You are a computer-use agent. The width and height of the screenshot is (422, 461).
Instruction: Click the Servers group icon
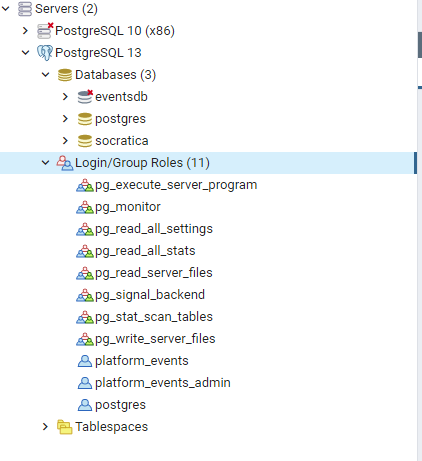coord(25,9)
